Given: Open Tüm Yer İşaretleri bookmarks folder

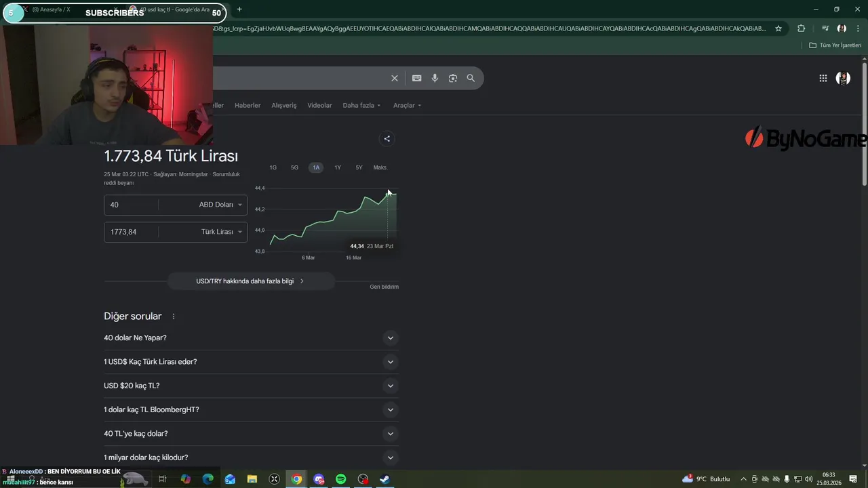Looking at the screenshot, I should (x=835, y=45).
